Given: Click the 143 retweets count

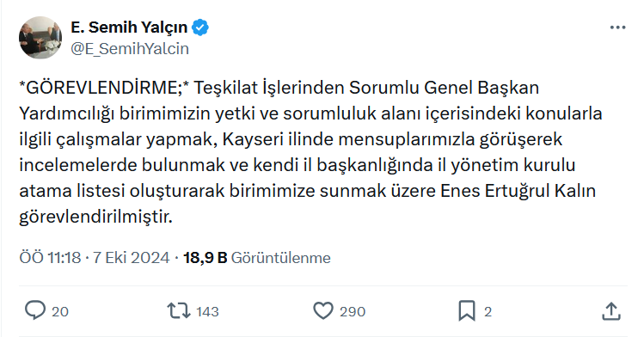Looking at the screenshot, I should [x=207, y=312].
